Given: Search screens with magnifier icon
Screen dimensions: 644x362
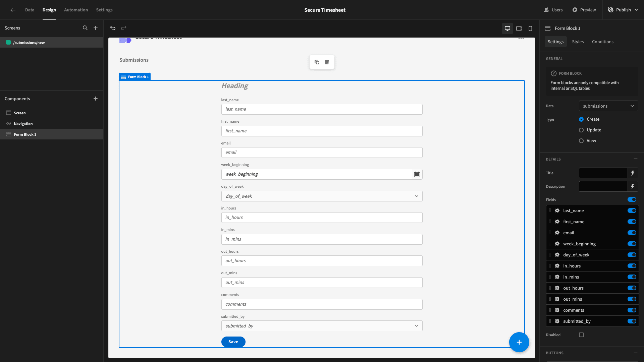Looking at the screenshot, I should 85,28.
